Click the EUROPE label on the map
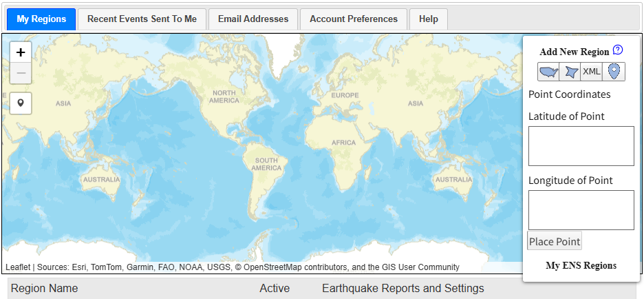 coord(345,95)
